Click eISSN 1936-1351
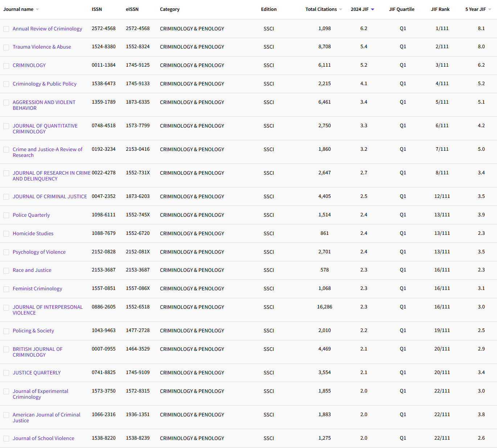Image resolution: width=497 pixels, height=448 pixels. click(138, 414)
